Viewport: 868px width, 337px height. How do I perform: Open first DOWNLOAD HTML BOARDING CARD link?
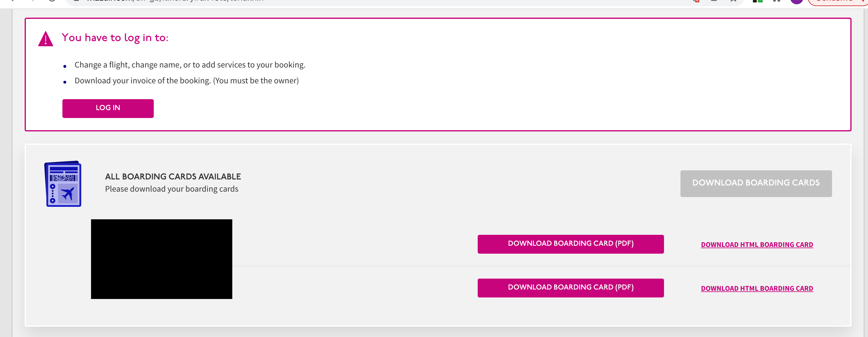757,245
